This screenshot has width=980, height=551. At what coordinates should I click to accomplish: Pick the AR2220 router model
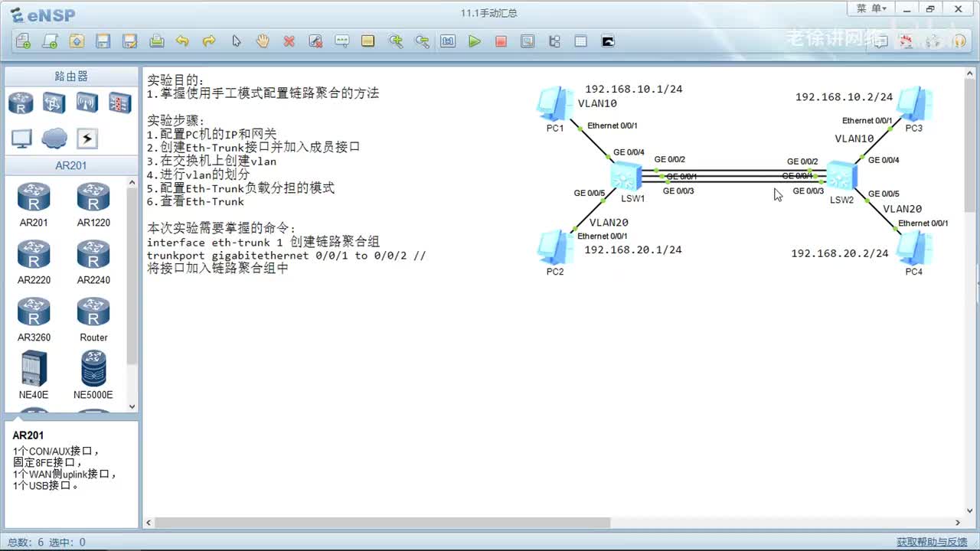coord(34,262)
